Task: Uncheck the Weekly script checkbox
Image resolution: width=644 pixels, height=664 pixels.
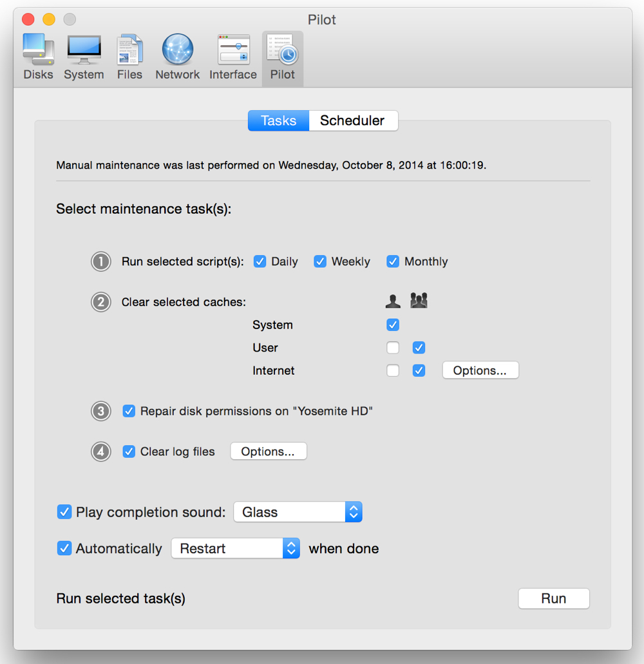Action: click(320, 261)
